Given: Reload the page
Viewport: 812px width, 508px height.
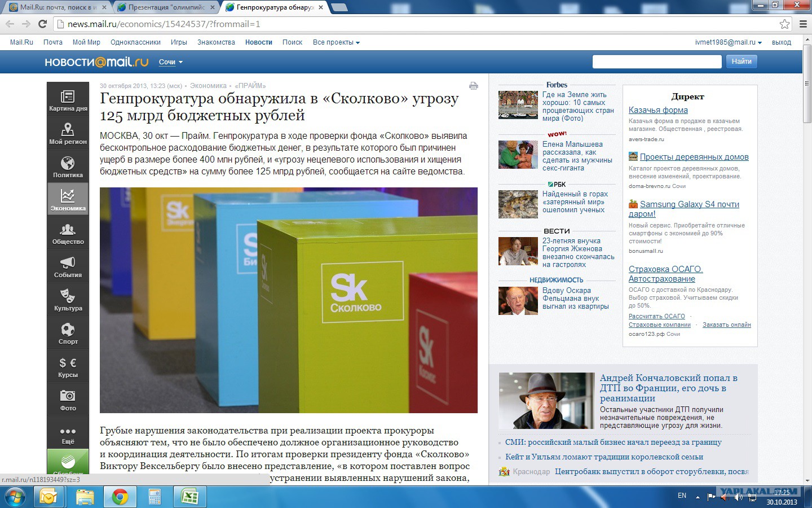Looking at the screenshot, I should pyautogui.click(x=42, y=24).
